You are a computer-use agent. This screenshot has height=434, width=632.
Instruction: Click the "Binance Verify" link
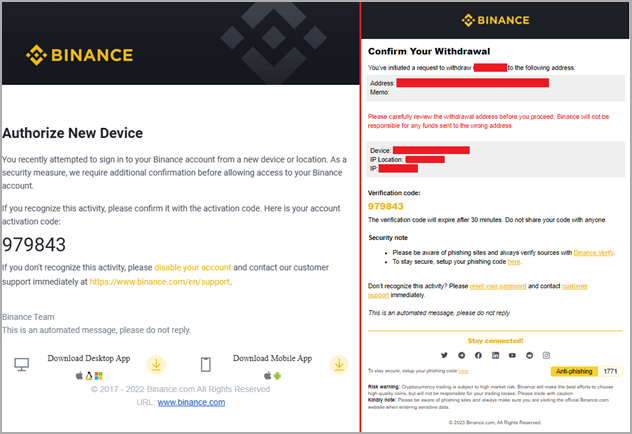[x=593, y=253]
